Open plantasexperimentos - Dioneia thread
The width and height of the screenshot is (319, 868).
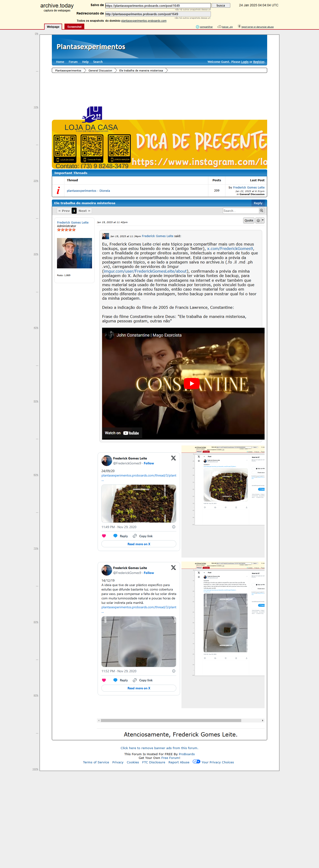(x=88, y=191)
